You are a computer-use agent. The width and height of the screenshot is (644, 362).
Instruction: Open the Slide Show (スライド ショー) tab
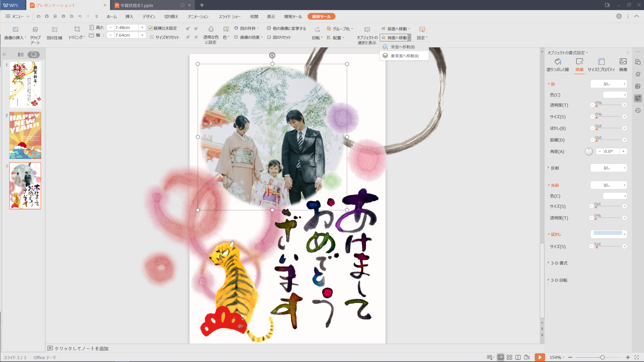point(230,16)
